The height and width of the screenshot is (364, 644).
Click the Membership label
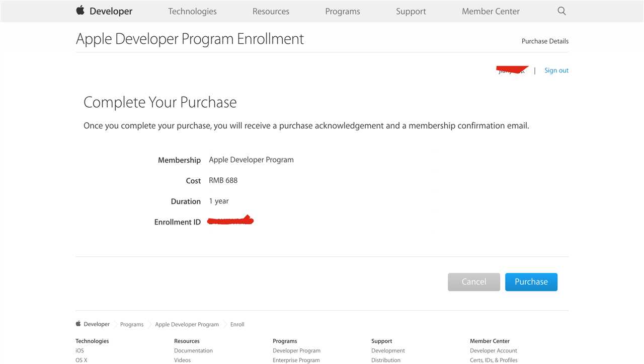pos(179,160)
